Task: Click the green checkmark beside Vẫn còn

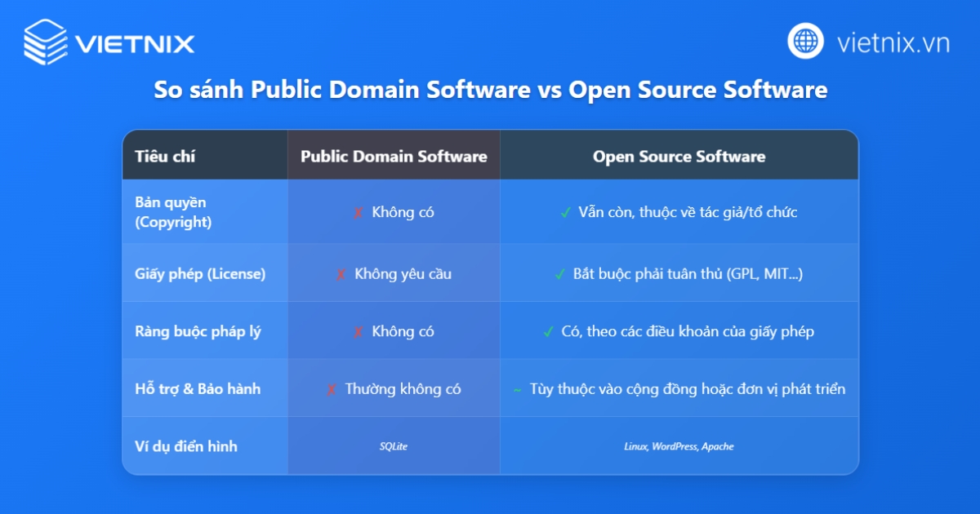Action: (x=565, y=213)
